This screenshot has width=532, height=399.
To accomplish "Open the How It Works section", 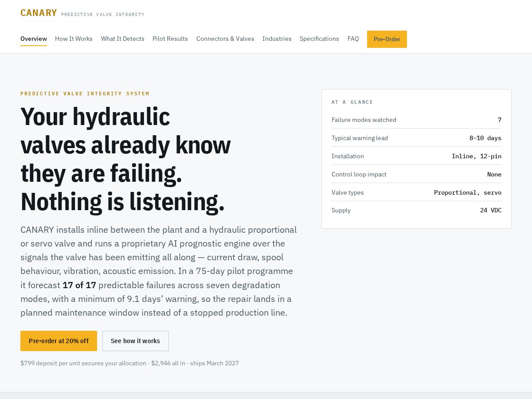I will pyautogui.click(x=74, y=39).
